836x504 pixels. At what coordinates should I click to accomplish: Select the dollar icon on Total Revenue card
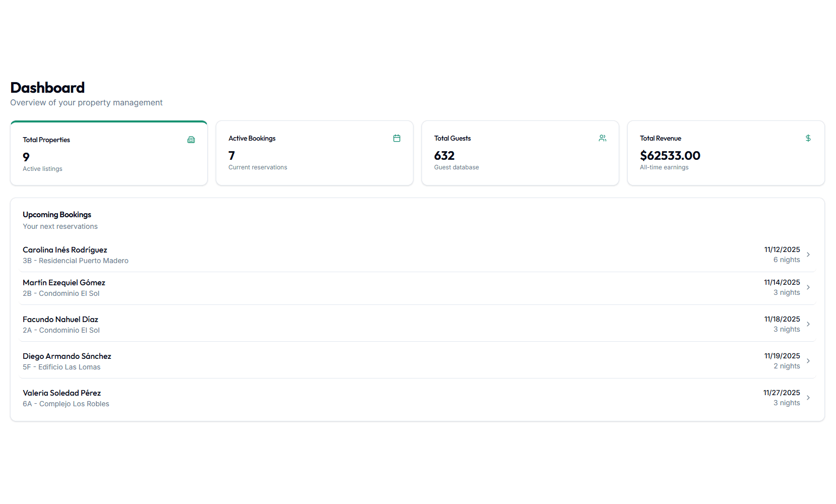coord(808,138)
